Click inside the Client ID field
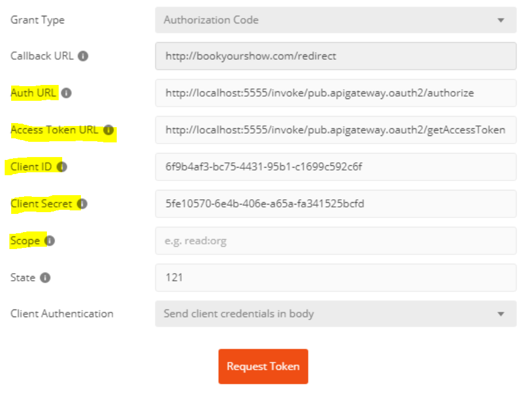Image resolution: width=532 pixels, height=402 pixels. tap(336, 166)
